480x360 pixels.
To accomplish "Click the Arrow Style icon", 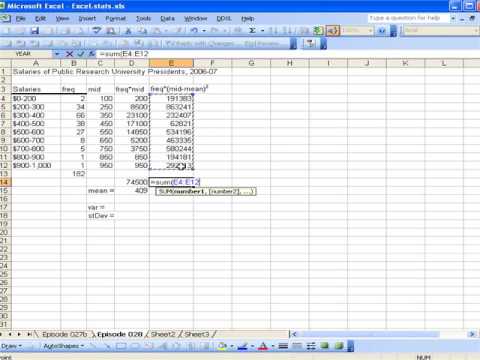I will coord(311,346).
